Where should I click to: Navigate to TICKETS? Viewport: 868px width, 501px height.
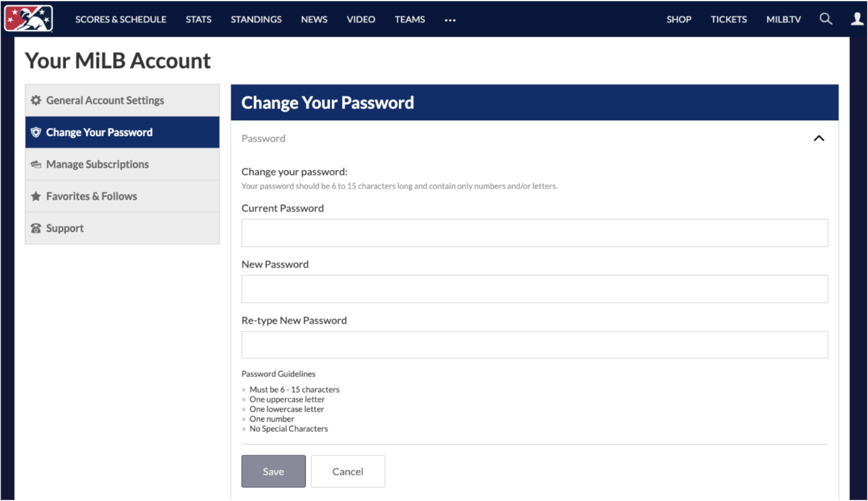[x=728, y=19]
